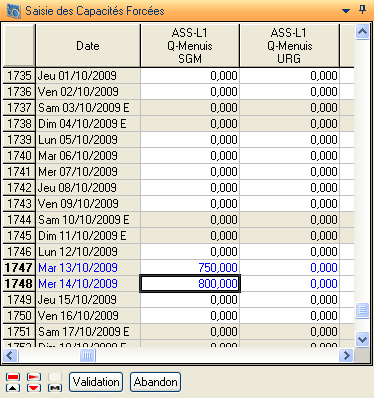Image resolution: width=374 pixels, height=398 pixels.
Task: Click the red bar icon button
Action: click(13, 377)
